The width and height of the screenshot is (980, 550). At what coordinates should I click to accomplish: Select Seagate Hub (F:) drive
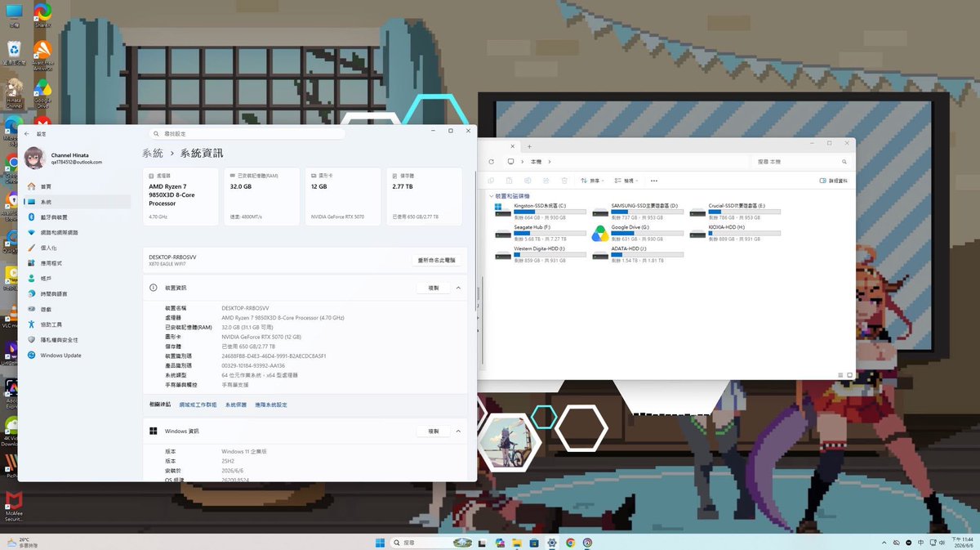pyautogui.click(x=541, y=233)
